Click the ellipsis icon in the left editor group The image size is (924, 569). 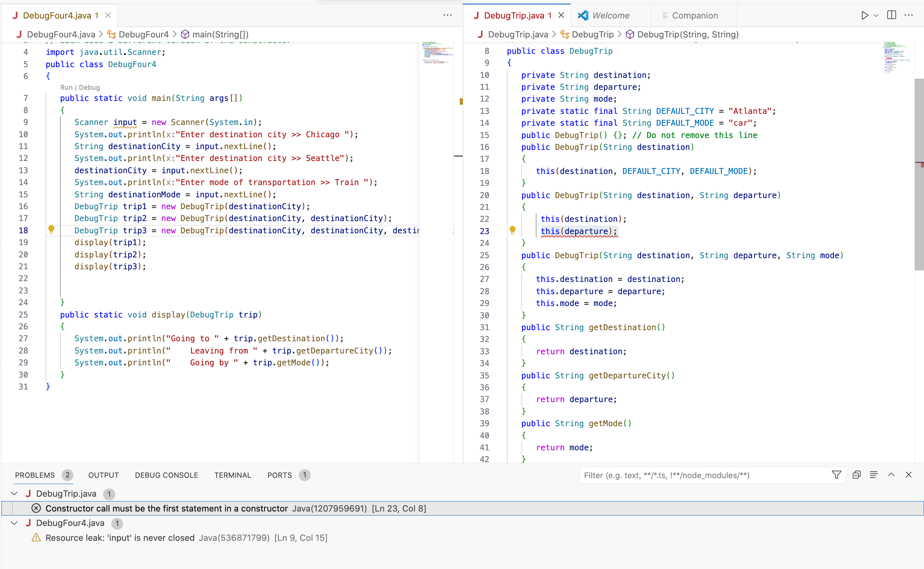pos(447,15)
